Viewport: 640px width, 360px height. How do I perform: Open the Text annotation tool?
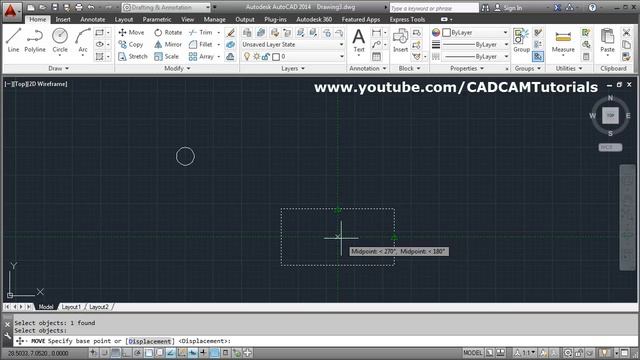(x=359, y=40)
